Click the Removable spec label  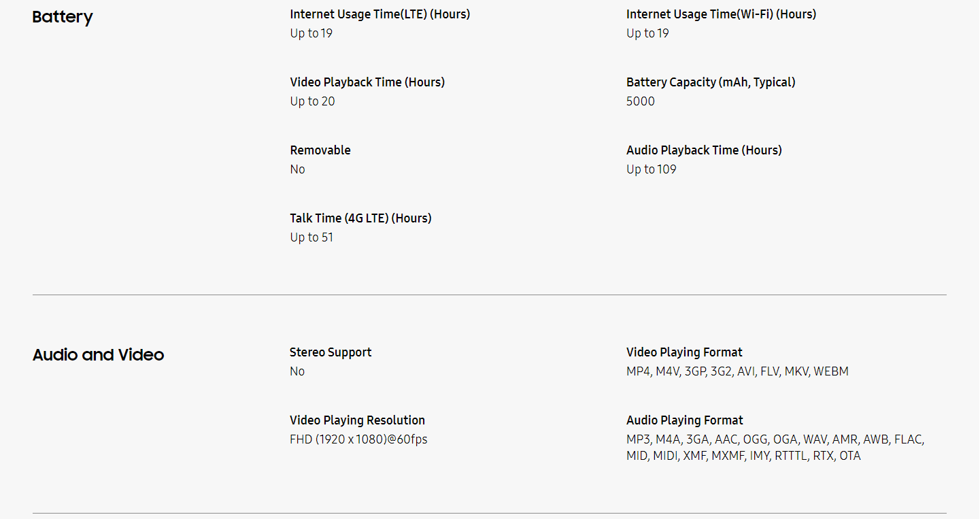point(320,150)
